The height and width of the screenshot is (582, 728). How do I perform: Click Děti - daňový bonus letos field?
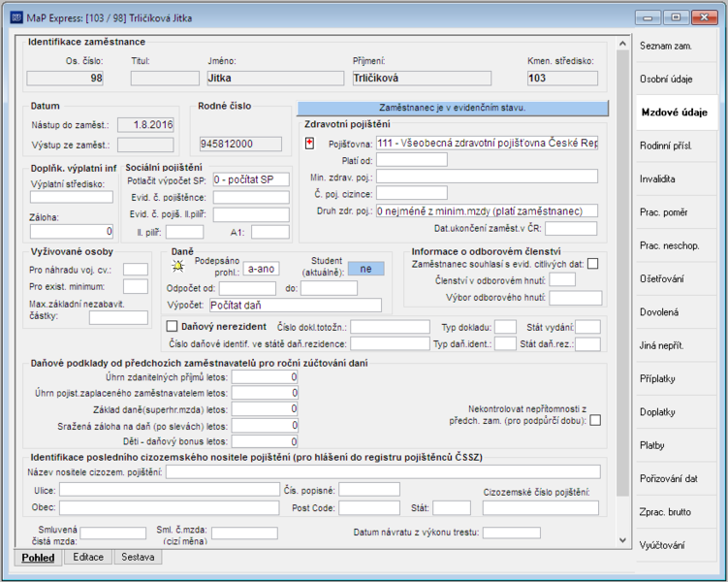pyautogui.click(x=265, y=441)
